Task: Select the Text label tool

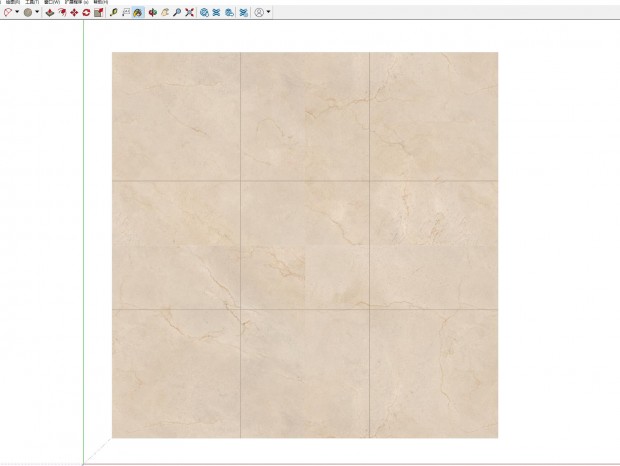Action: click(126, 13)
